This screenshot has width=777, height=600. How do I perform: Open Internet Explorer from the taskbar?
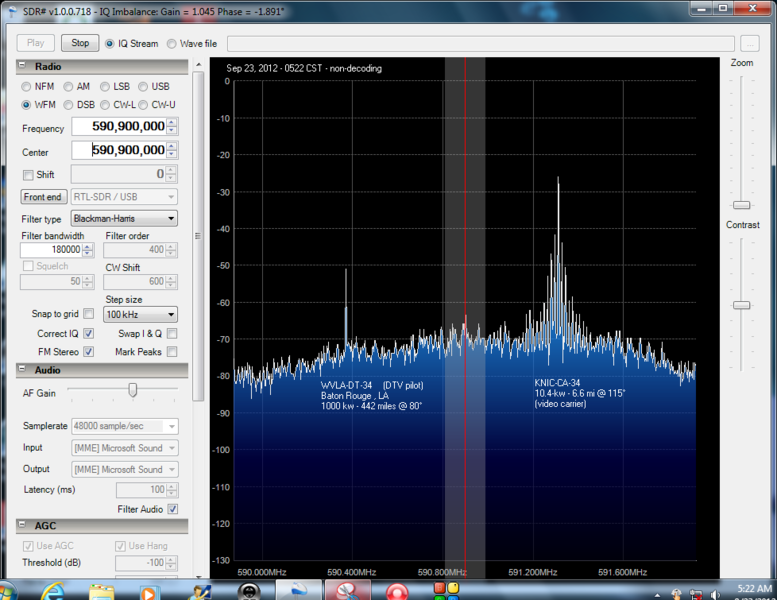[x=53, y=592]
